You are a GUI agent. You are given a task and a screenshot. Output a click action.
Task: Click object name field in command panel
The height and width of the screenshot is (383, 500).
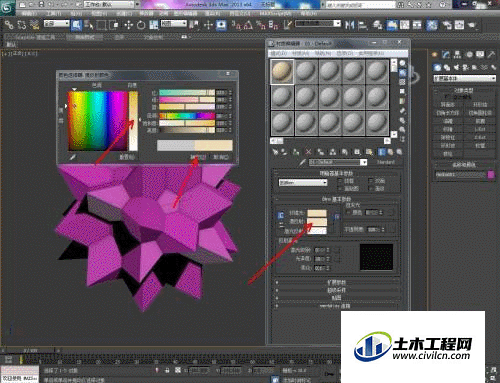[x=460, y=174]
